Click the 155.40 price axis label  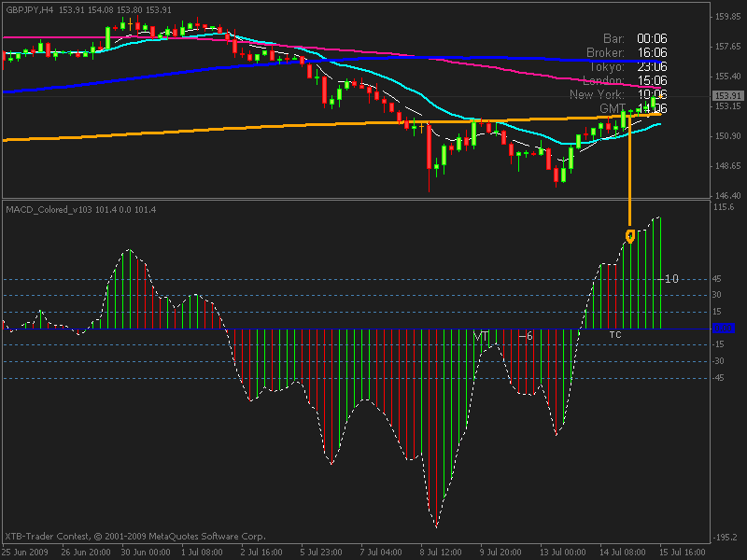728,77
